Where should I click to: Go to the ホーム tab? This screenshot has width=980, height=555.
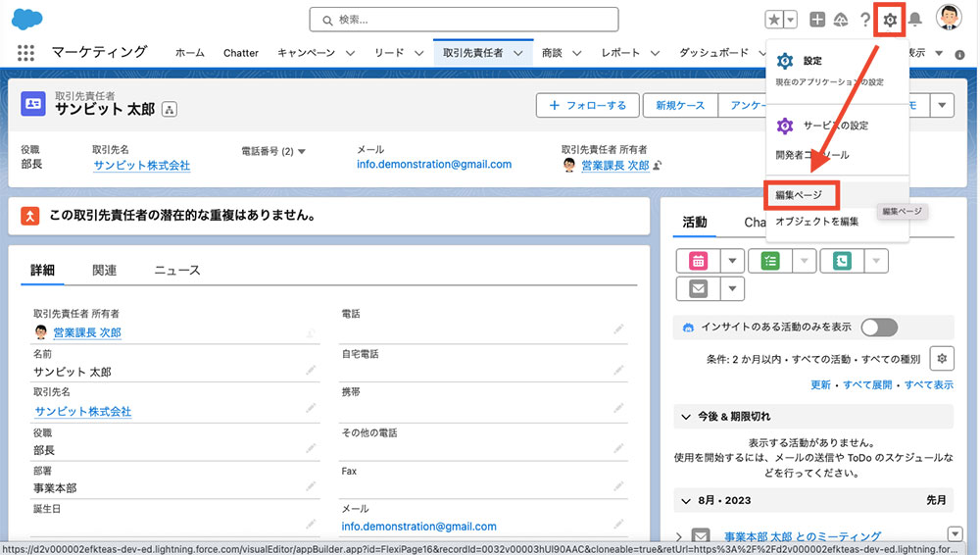coord(190,53)
